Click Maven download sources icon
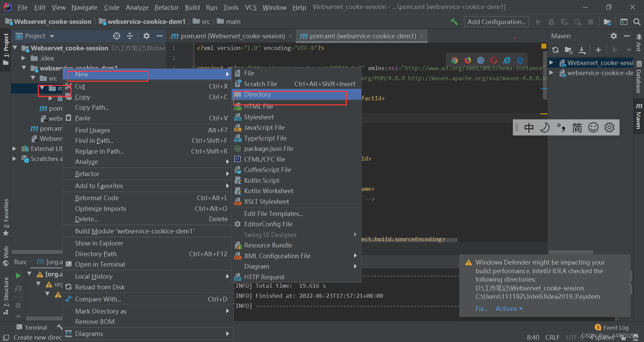 [582, 50]
